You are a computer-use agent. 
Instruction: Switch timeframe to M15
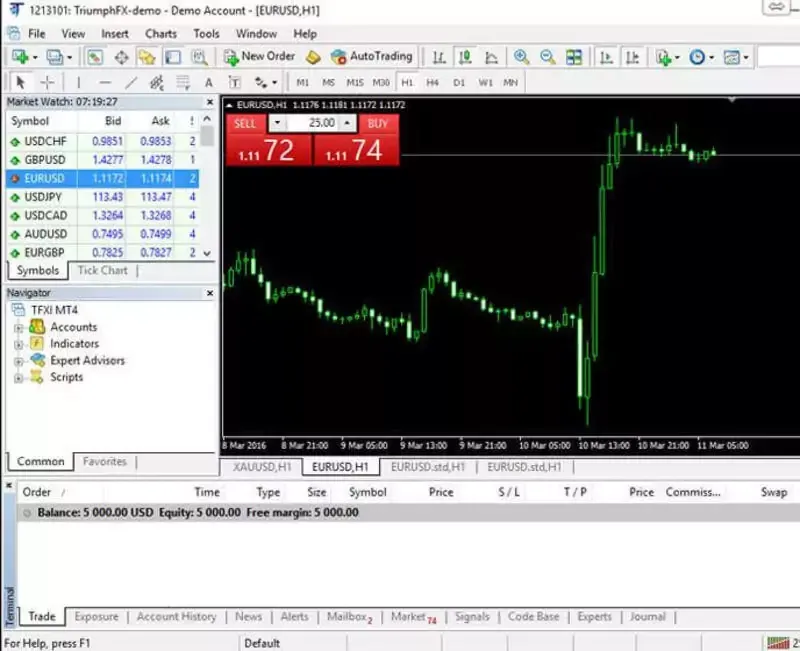coord(355,83)
